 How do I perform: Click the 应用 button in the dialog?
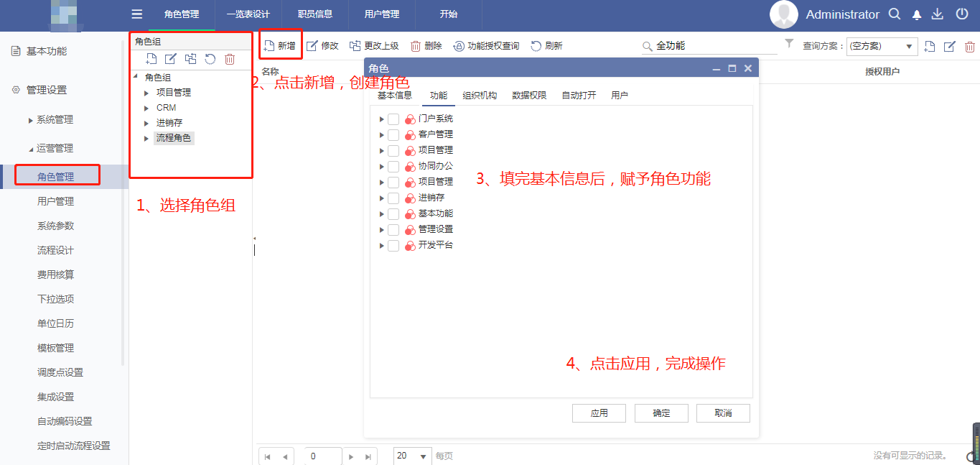tap(599, 413)
